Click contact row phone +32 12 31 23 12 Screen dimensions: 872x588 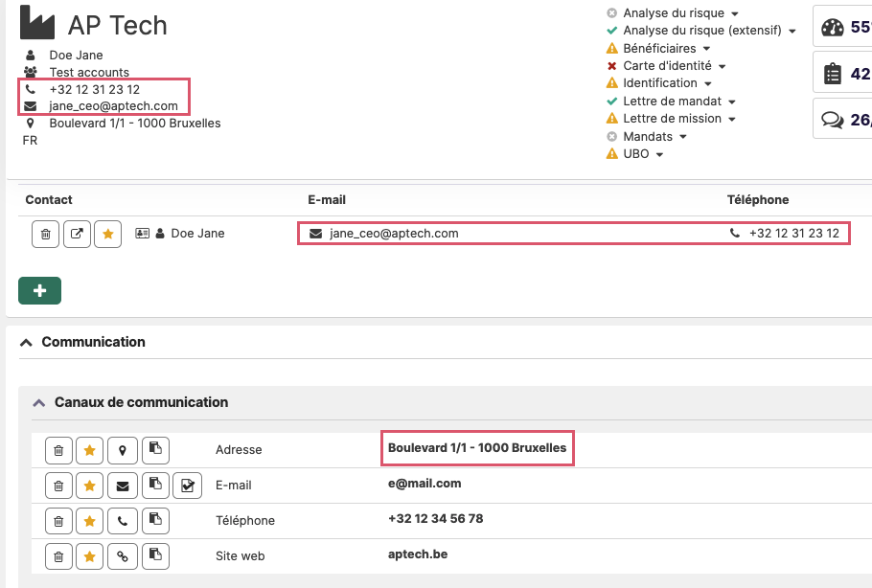click(794, 234)
